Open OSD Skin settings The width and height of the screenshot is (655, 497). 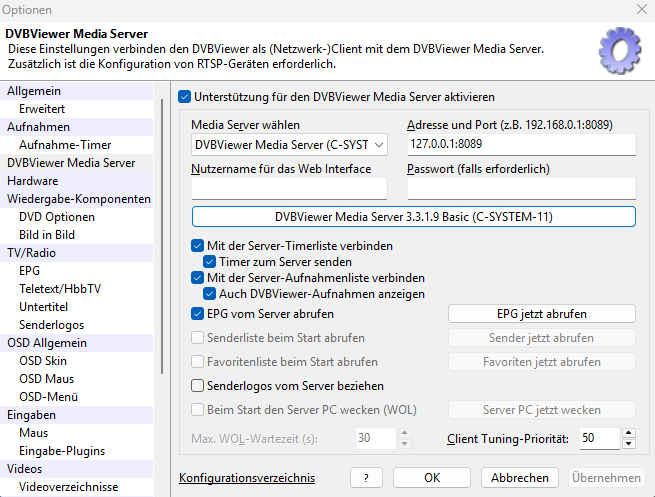[76, 360]
